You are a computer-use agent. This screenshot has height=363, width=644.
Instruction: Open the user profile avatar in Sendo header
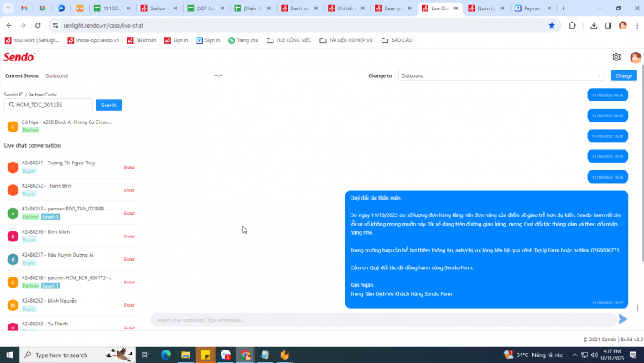[636, 57]
